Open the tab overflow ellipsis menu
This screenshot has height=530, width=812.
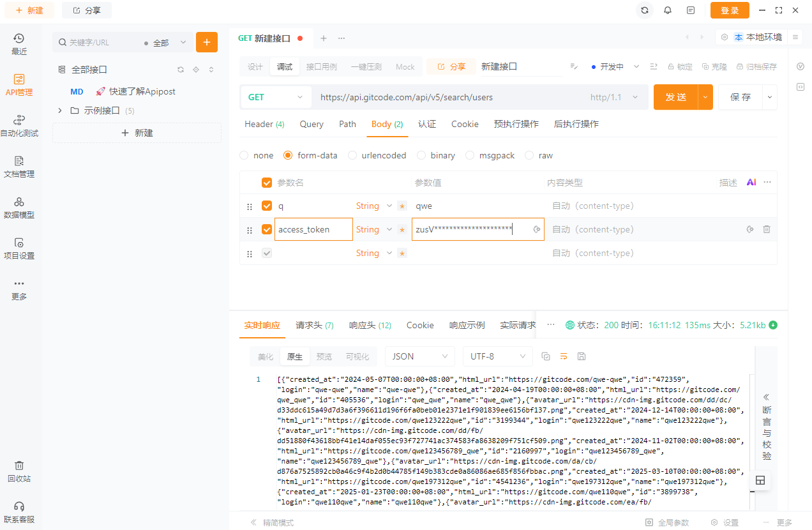click(x=342, y=38)
